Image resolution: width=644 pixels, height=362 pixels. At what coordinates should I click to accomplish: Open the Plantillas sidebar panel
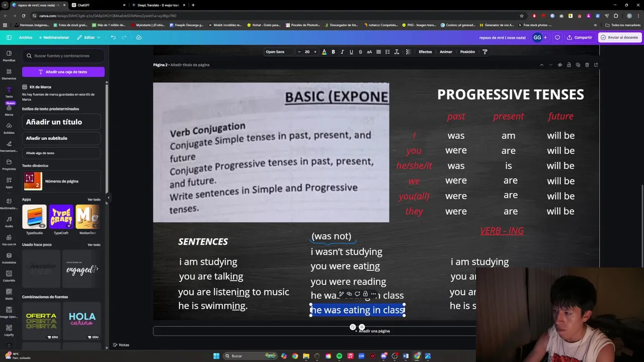[x=9, y=55]
